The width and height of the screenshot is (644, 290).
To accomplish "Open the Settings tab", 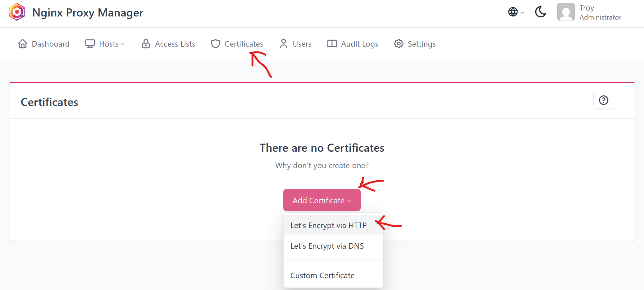I will [415, 44].
